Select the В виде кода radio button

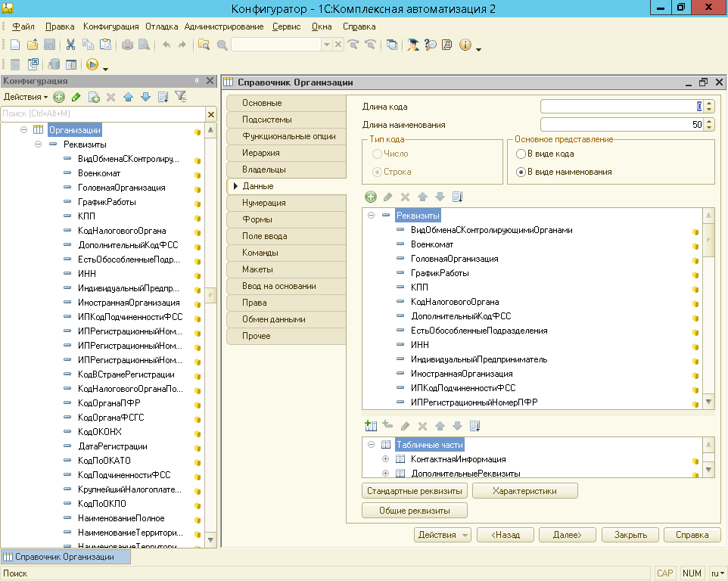[521, 154]
